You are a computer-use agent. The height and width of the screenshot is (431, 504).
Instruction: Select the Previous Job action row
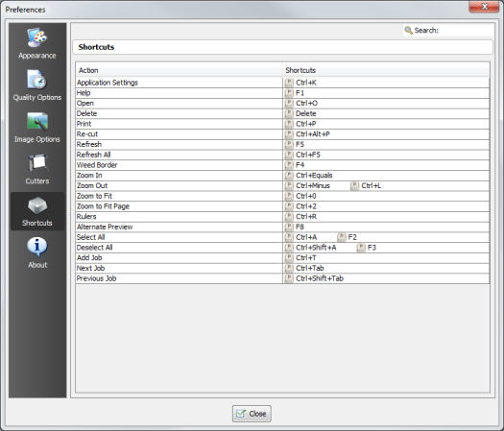[282, 278]
